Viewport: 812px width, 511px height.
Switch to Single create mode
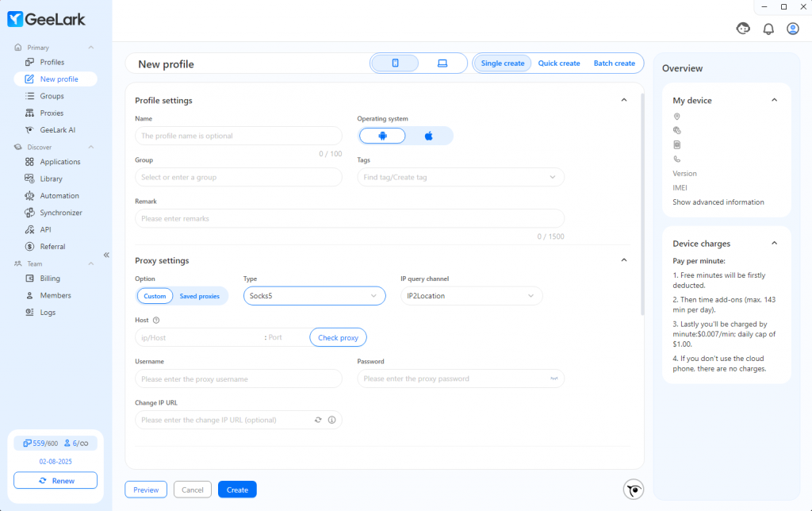coord(502,63)
